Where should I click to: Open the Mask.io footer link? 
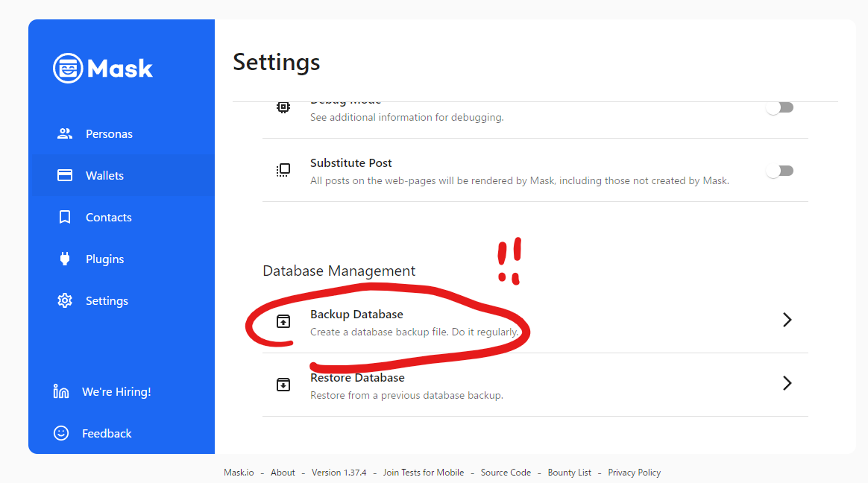tap(239, 473)
